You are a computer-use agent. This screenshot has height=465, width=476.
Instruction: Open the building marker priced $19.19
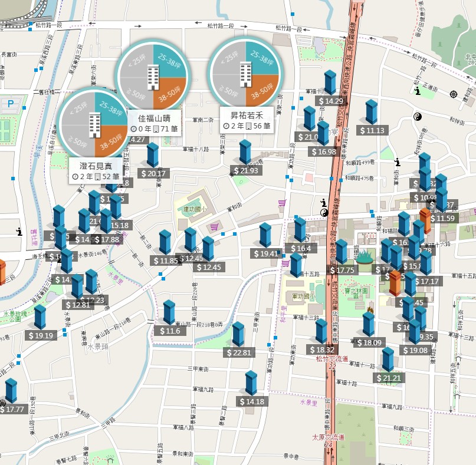click(40, 317)
